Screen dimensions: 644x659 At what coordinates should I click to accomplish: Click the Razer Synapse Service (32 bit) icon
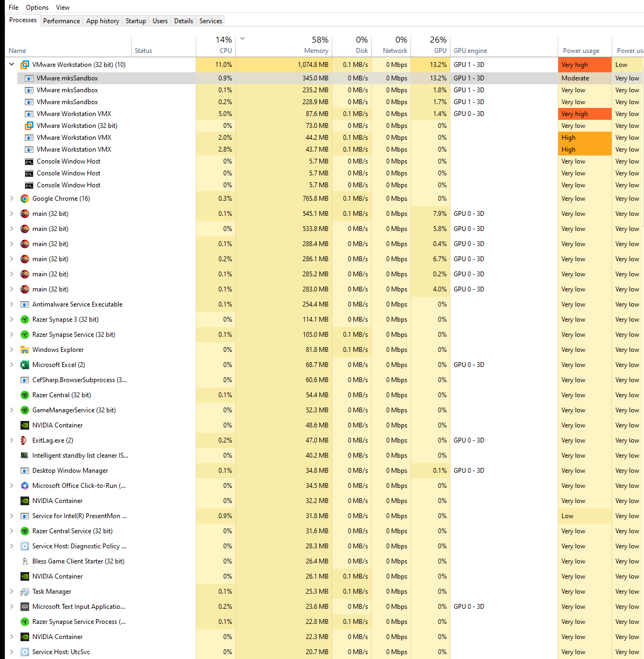[x=24, y=335]
